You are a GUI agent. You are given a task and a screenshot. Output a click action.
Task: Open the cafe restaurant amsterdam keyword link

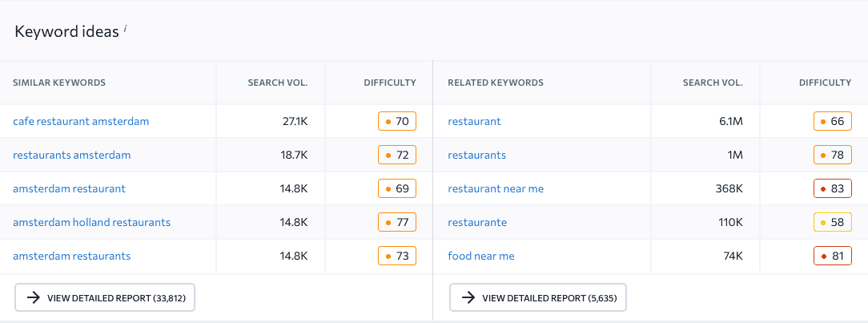coord(81,122)
